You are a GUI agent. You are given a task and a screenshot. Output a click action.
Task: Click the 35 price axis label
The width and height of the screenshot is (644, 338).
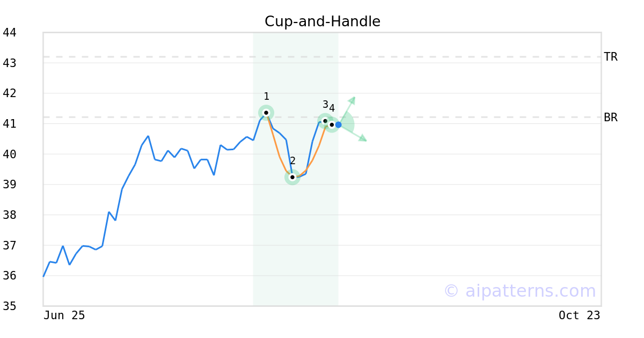tap(10, 306)
